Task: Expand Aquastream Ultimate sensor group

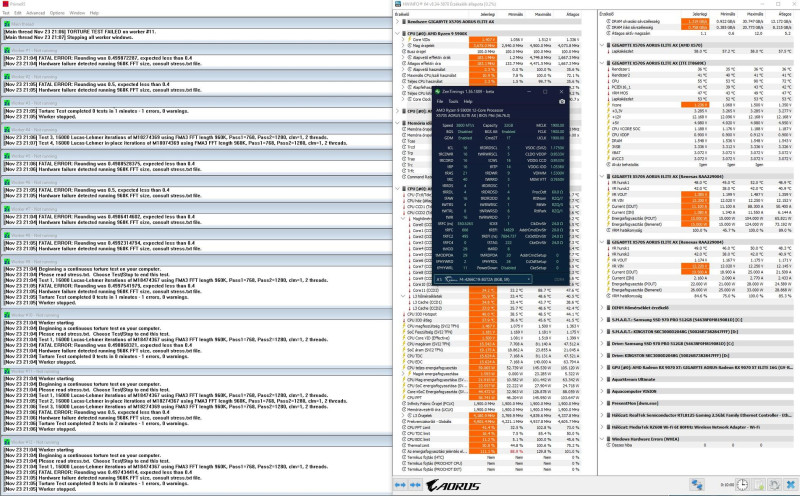Action: [x=603, y=379]
